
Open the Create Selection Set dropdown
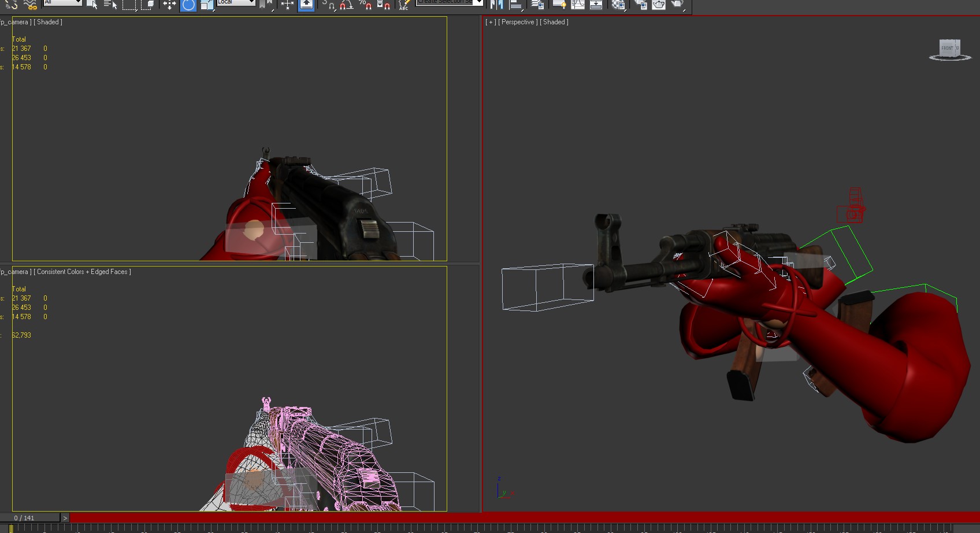click(450, 2)
